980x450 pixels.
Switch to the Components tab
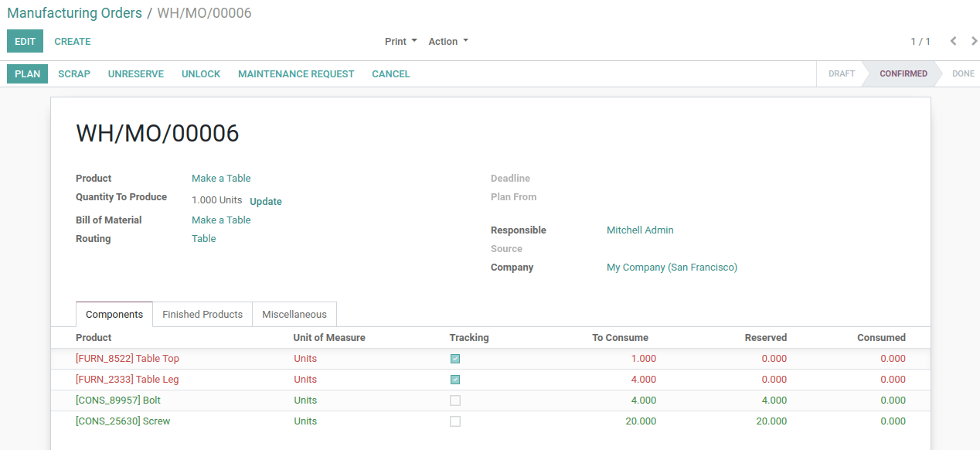114,314
